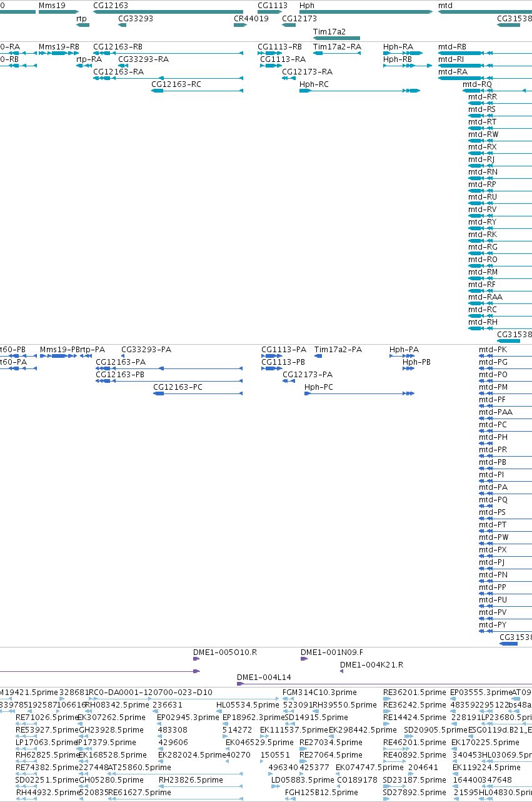Open the CG12163-RB transcript
Viewport: 532px width, 802px height.
coord(168,53)
